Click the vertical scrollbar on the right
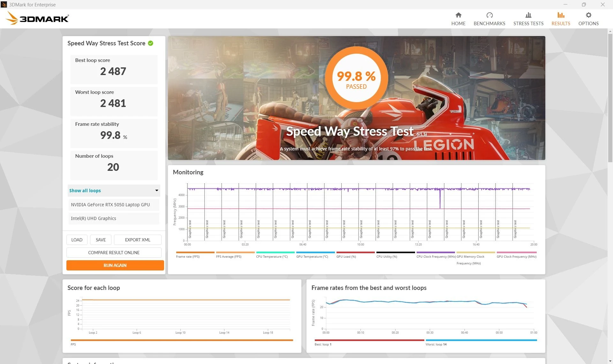613x364 pixels. [610, 97]
